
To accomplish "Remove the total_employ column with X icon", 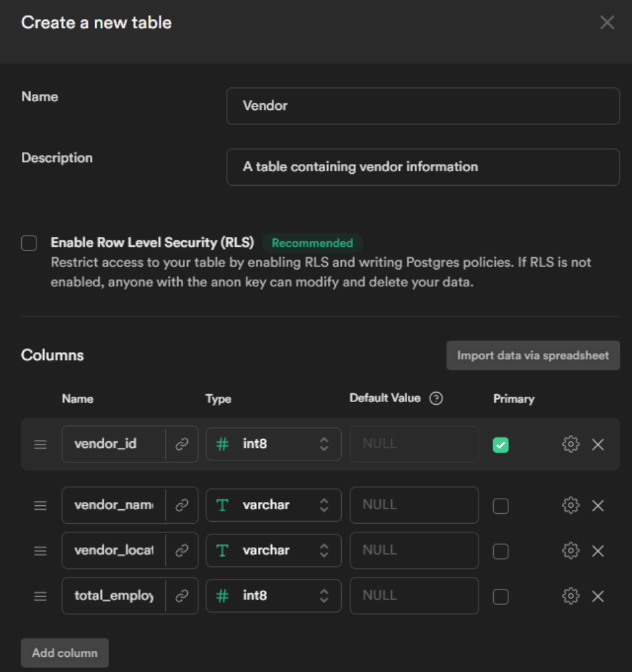I will coord(598,597).
